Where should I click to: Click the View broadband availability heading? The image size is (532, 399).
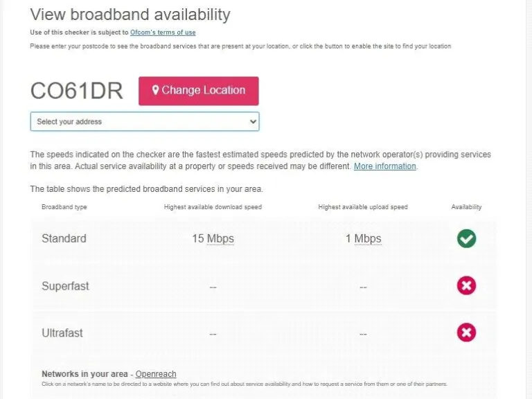pyautogui.click(x=130, y=14)
